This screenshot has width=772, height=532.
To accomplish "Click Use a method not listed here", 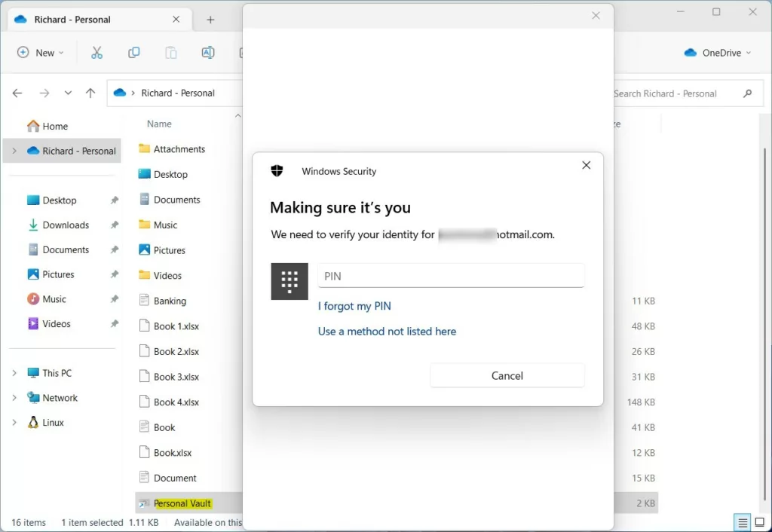I will click(x=387, y=331).
